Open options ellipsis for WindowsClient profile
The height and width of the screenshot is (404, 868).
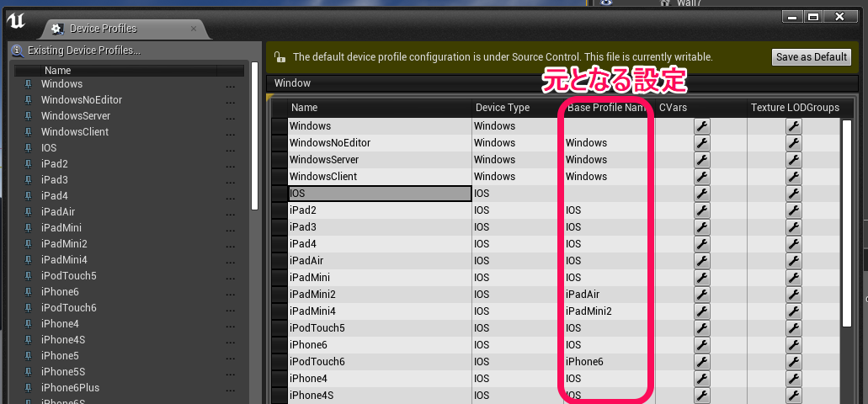point(231,135)
